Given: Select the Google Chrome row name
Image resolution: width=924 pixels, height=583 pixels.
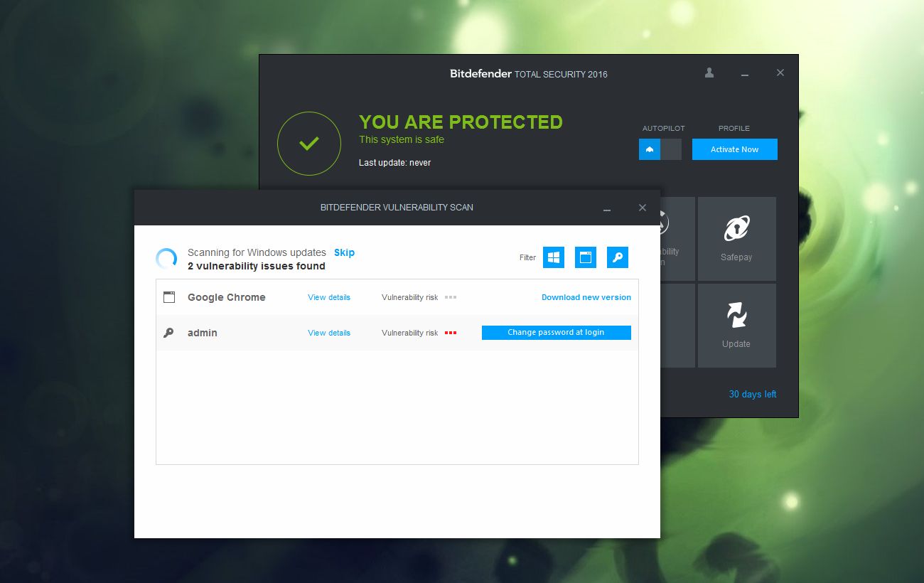Looking at the screenshot, I should click(x=227, y=297).
